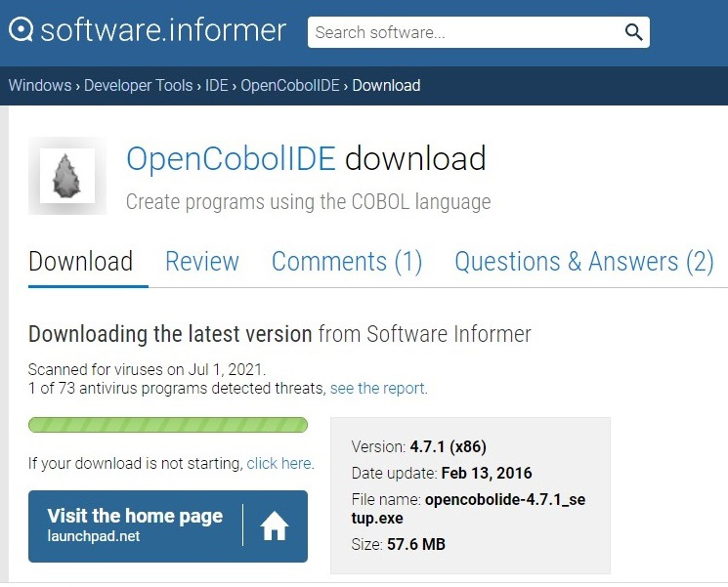The height and width of the screenshot is (587, 728).
Task: Open OpenCobolIDE breadcrumb link
Action: pos(290,85)
